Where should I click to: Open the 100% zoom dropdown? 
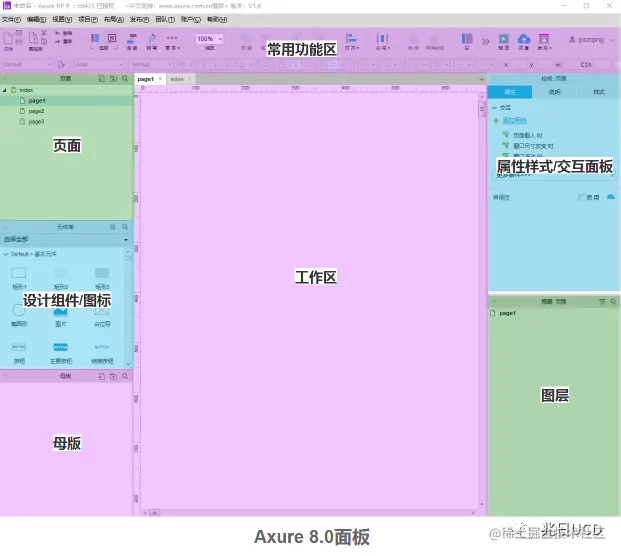[210, 39]
